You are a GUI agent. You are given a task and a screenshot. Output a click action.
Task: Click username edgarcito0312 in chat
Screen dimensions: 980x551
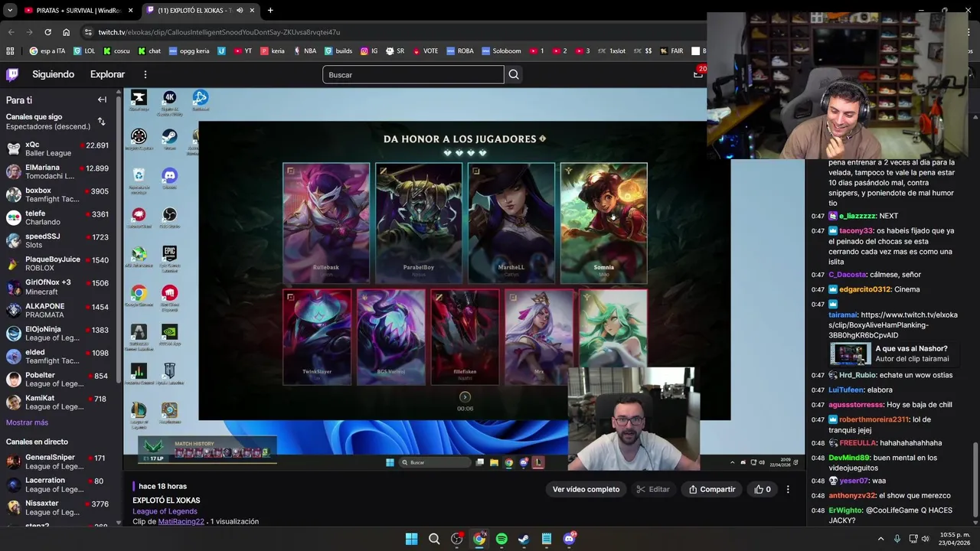click(x=865, y=289)
